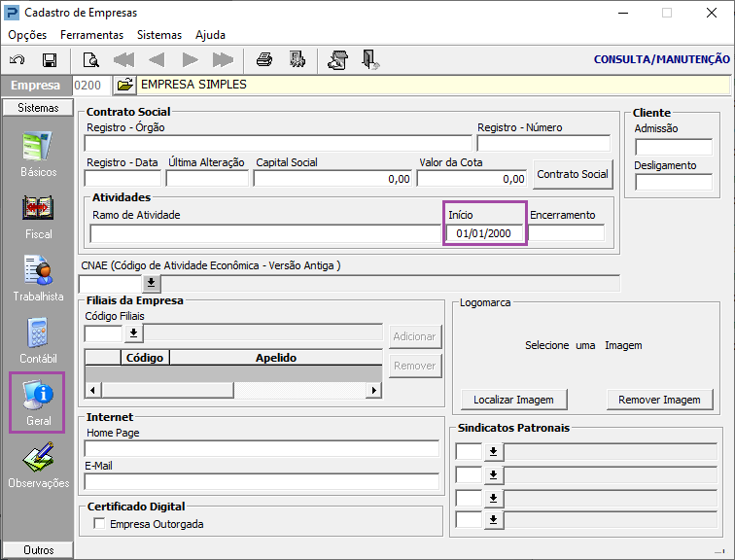The height and width of the screenshot is (560, 735).
Task: Open the Observações sidebar section
Action: (x=39, y=465)
